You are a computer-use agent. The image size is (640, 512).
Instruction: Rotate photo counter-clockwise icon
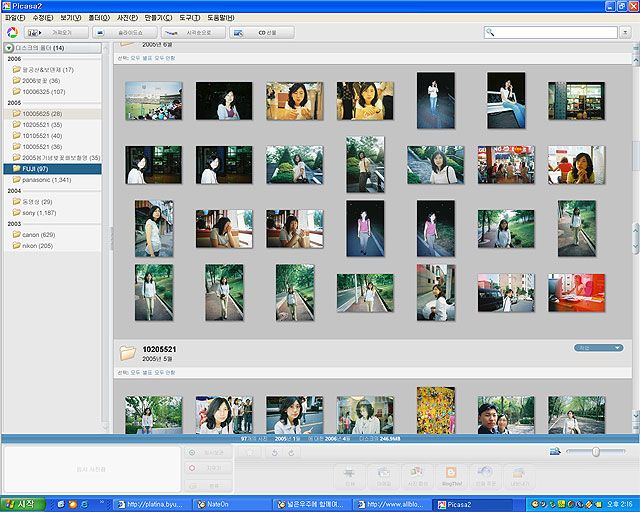point(275,452)
